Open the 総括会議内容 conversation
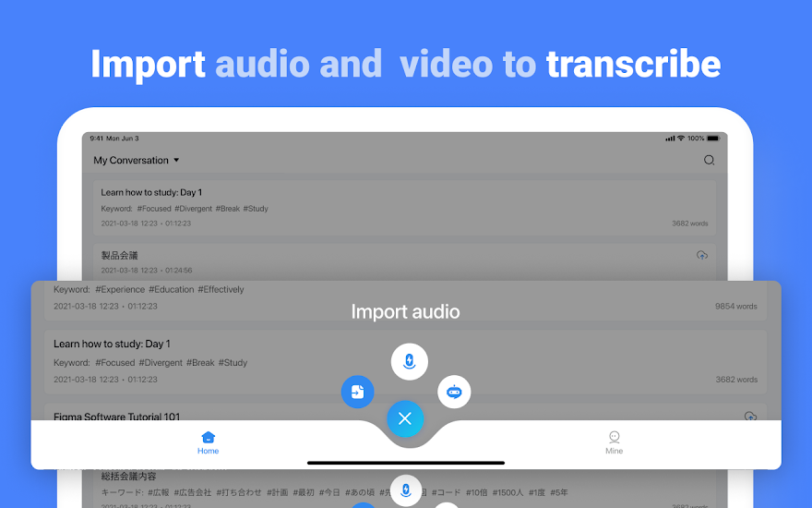Viewport: 812px width, 508px height. point(404,489)
